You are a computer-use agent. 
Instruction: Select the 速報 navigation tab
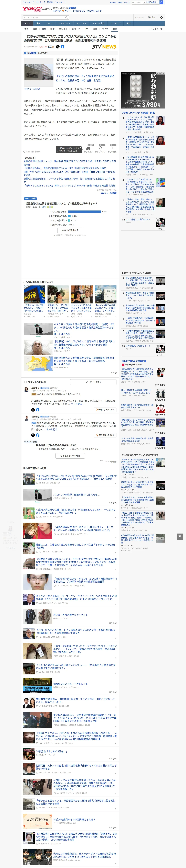38,24
